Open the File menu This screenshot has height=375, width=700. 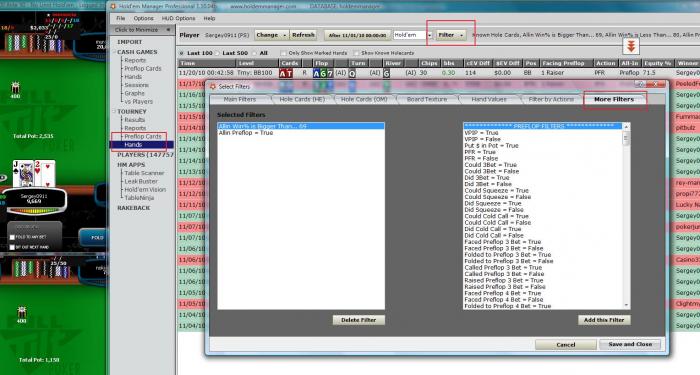(x=121, y=18)
